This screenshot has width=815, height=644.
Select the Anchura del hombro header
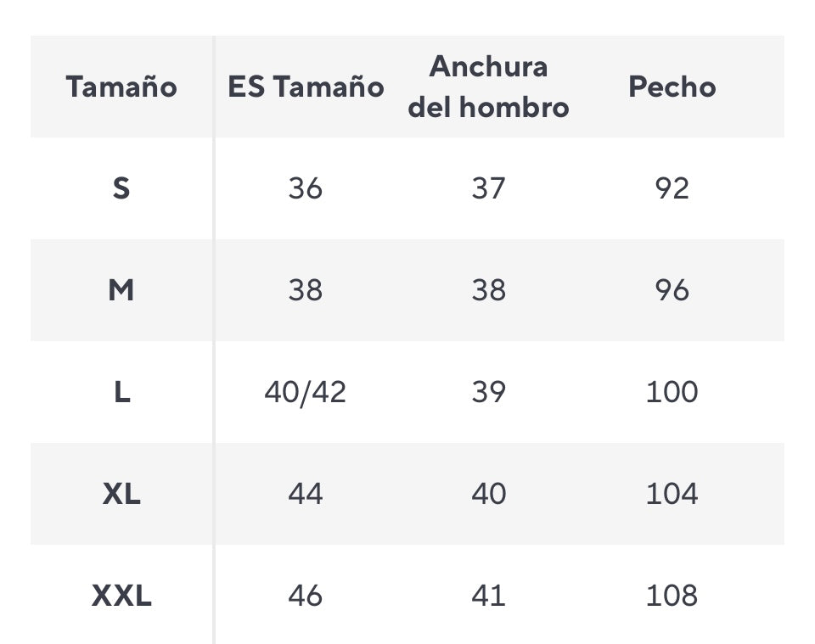[488, 87]
